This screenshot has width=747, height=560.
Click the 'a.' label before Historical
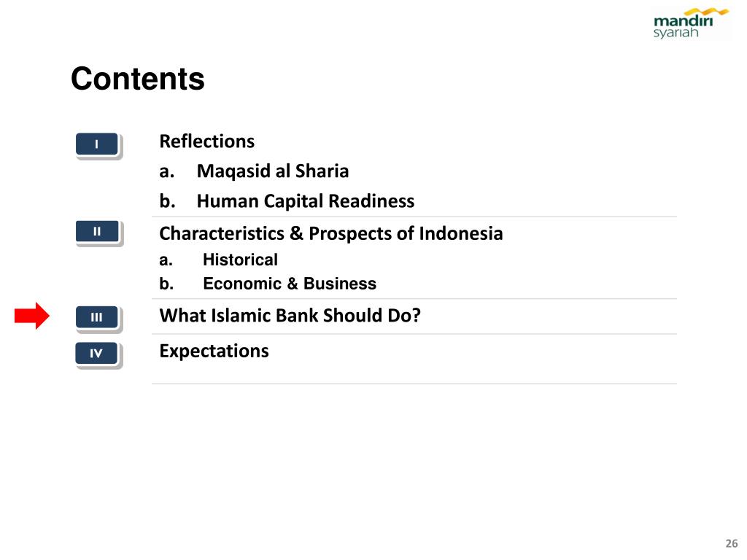[x=166, y=260]
